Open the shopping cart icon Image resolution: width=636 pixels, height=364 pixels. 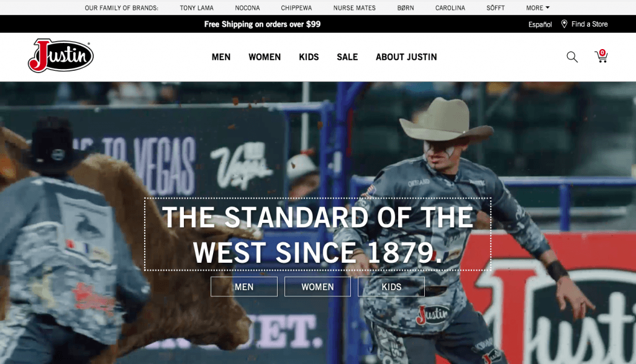click(x=601, y=56)
